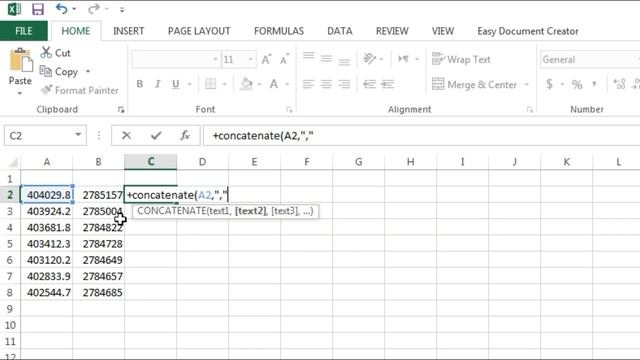Open Clipboard pane dialog launcher

pyautogui.click(x=121, y=109)
